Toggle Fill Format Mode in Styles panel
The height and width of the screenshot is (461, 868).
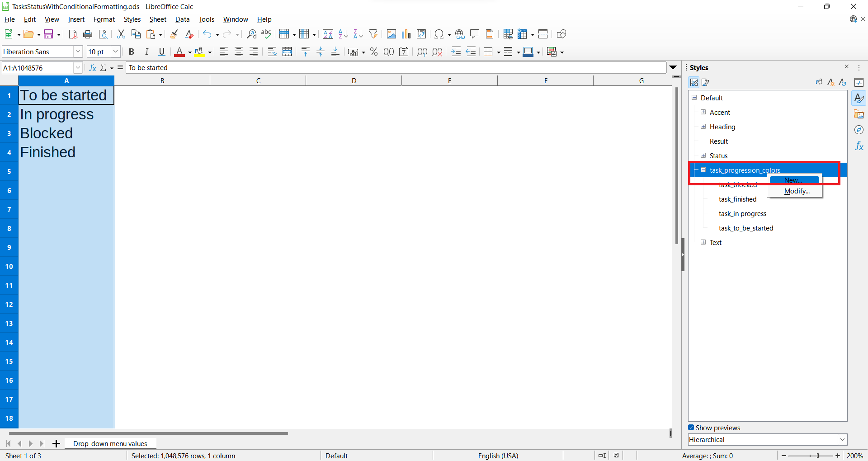pyautogui.click(x=819, y=82)
